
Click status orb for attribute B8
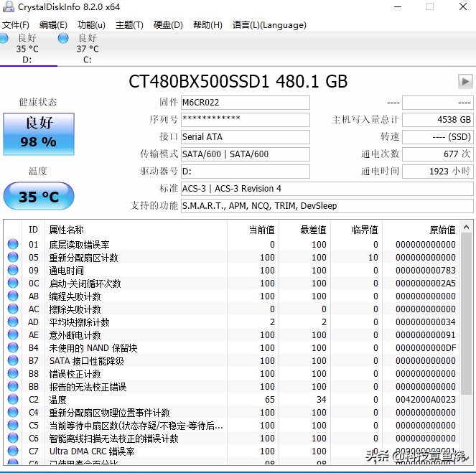(x=13, y=373)
